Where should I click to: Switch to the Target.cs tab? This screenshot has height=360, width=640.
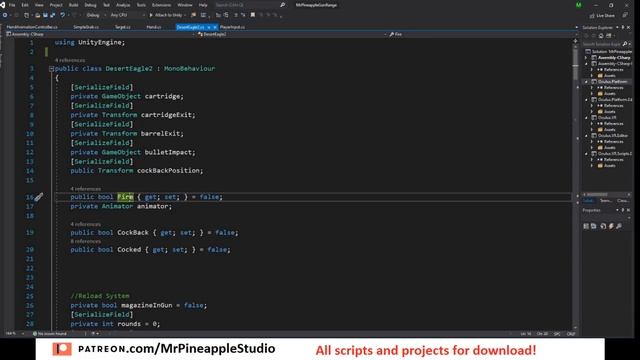point(122,27)
